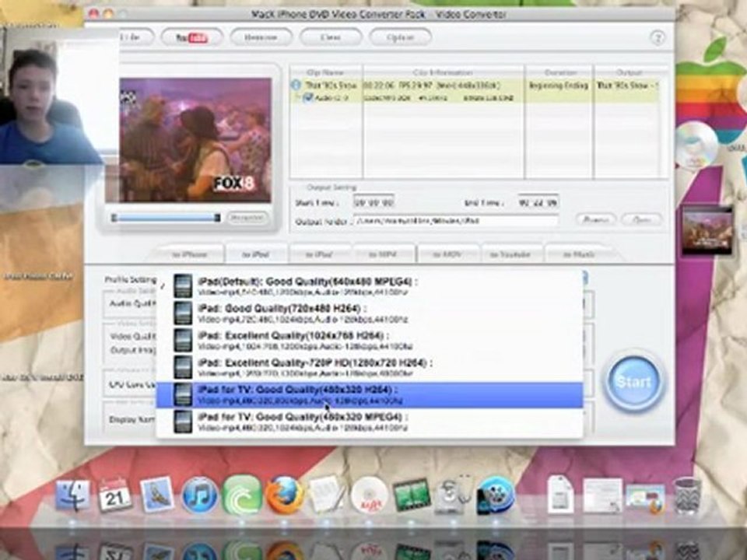The image size is (747, 560).
Task: Choose iPad for TV Good Quality 480x320 MPEG4
Action: [370, 422]
